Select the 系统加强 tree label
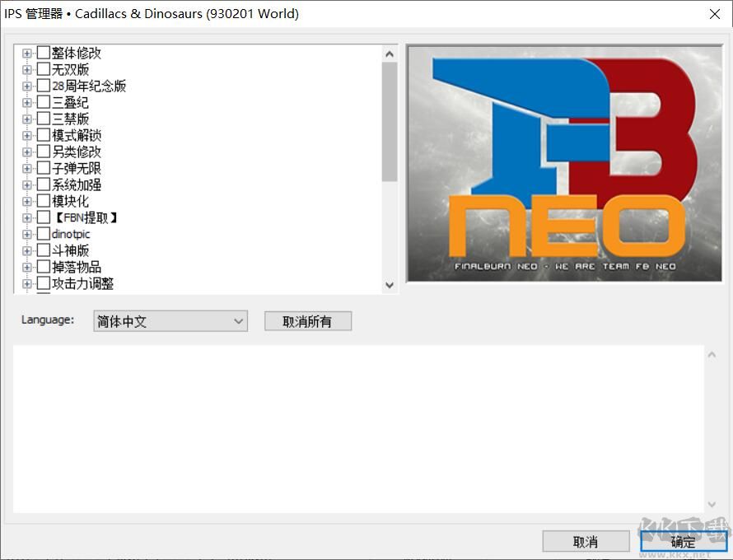This screenshot has height=560, width=733. (x=77, y=184)
